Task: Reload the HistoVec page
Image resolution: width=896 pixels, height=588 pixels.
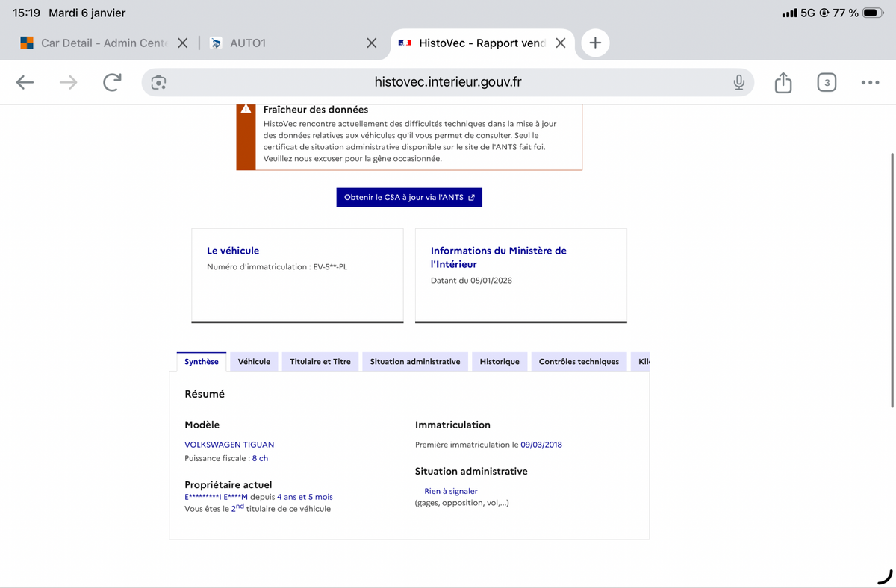Action: coord(112,83)
